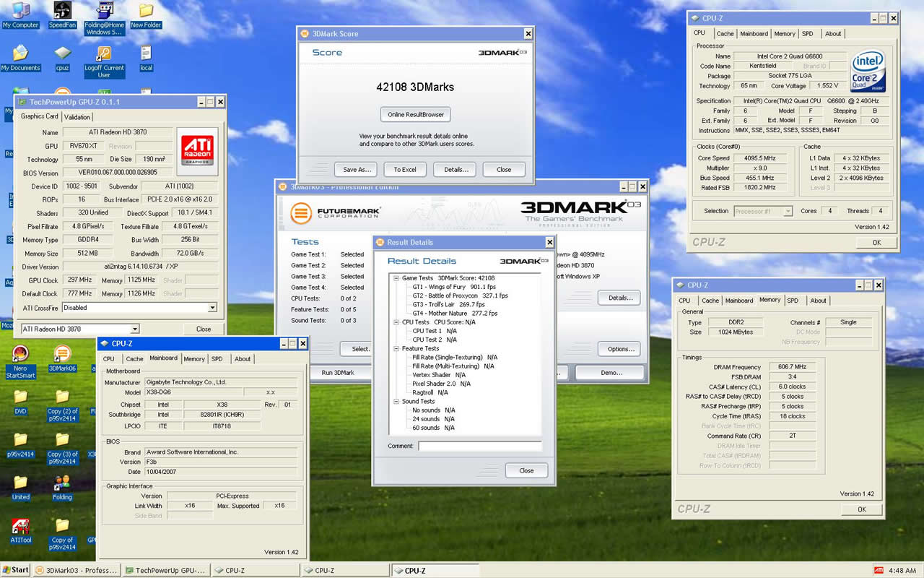Launch the Folding desktop shortcut
924x578 pixels.
(x=63, y=486)
